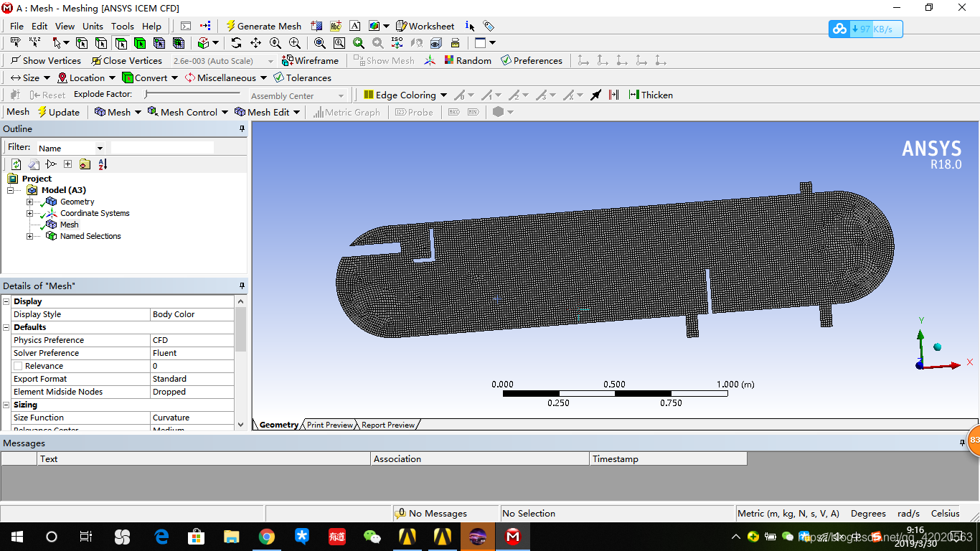Viewport: 980px width, 551px height.
Task: Open Preferences from the toolbar
Action: (x=531, y=60)
